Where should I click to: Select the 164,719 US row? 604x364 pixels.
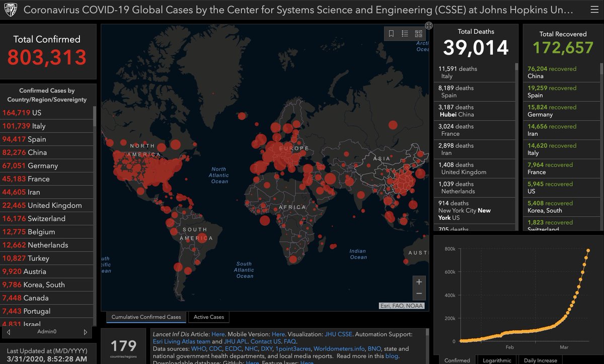click(46, 113)
